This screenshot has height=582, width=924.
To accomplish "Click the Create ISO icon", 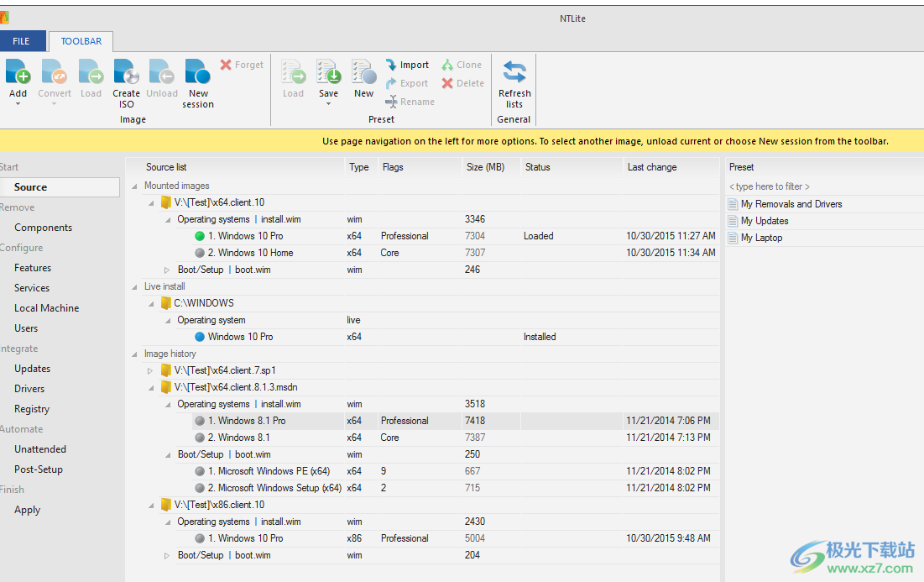I will 126,72.
